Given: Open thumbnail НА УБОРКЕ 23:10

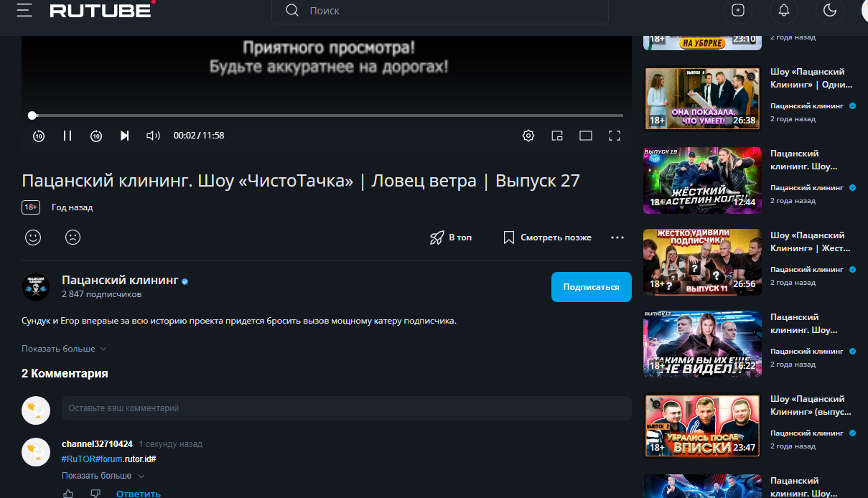Looking at the screenshot, I should click(703, 42).
